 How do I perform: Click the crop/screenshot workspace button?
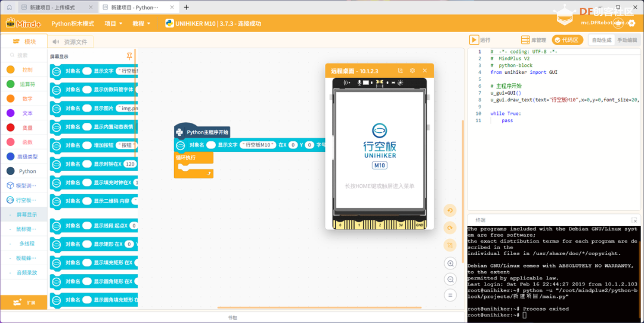point(450,245)
